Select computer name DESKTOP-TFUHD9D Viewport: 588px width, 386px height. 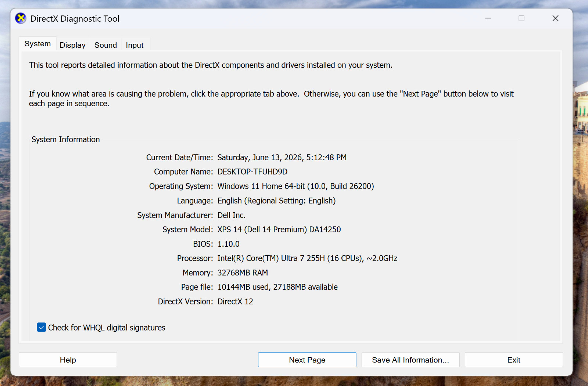[252, 172]
